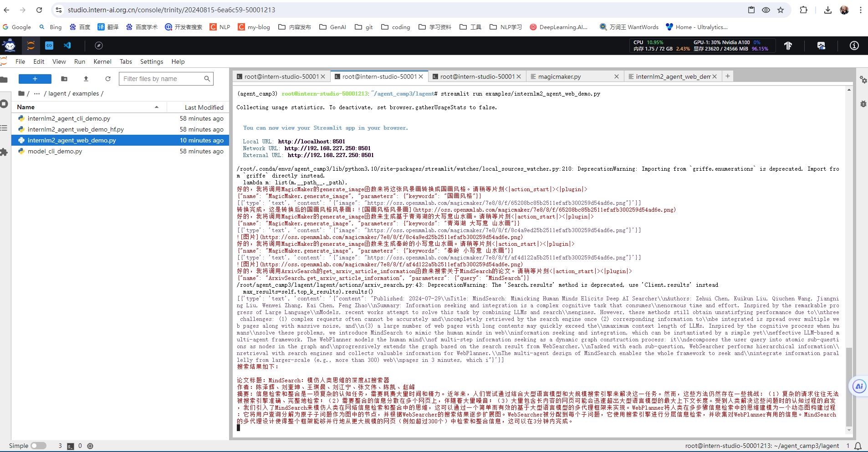Viewport: 868px width, 452px height.
Task: Click the clipboard icon in address bar
Action: point(751,10)
